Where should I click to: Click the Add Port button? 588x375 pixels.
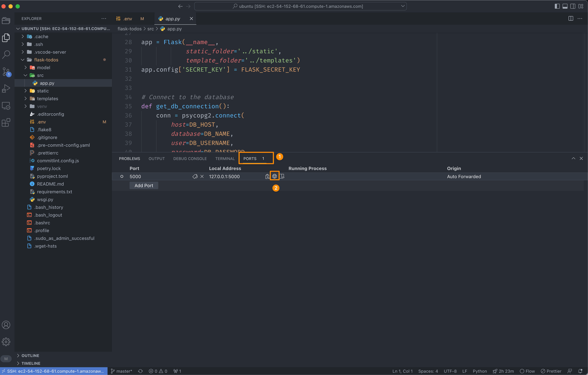144,185
